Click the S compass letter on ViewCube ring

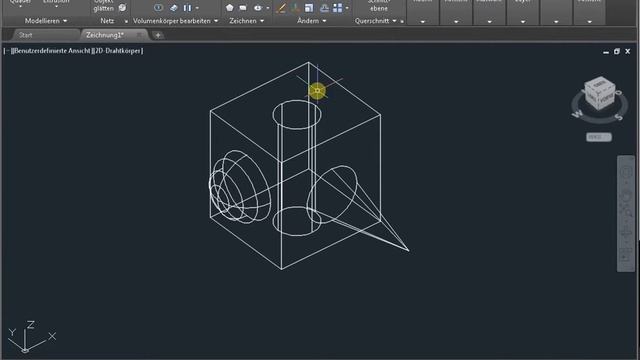point(618,117)
